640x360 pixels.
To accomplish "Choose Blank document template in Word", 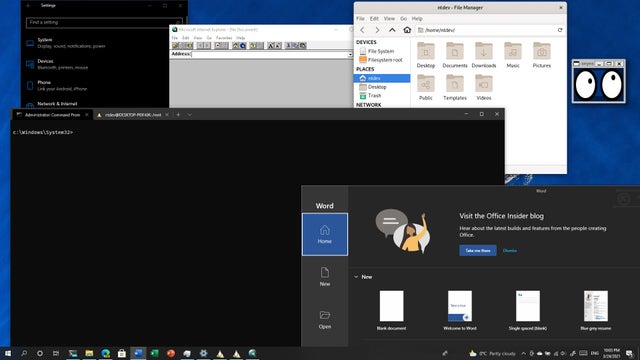I will 391,310.
